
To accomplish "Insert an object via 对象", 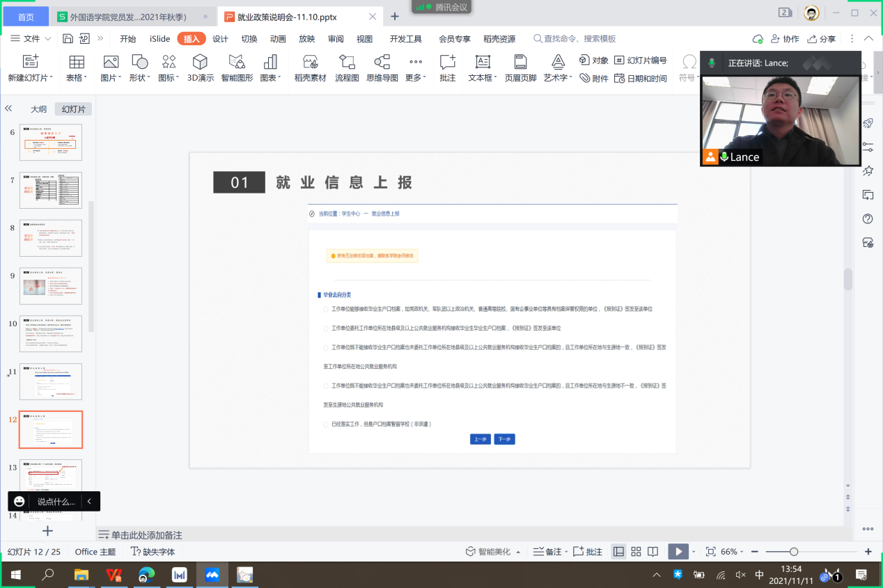I will 594,61.
